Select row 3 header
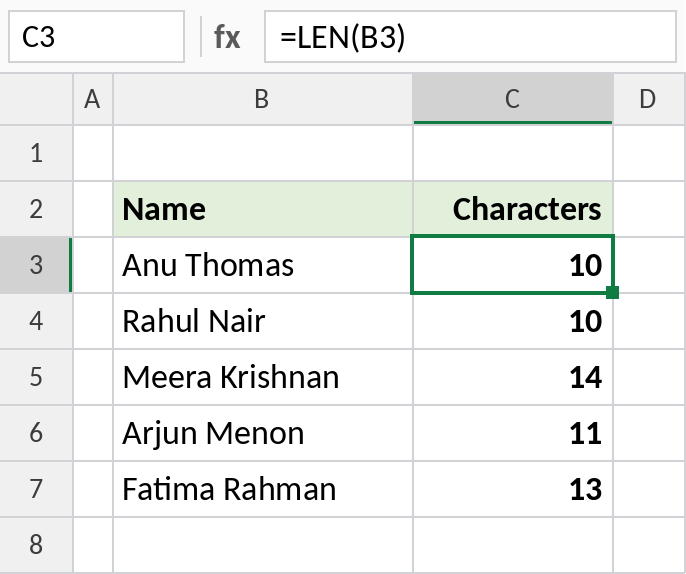 (x=36, y=265)
